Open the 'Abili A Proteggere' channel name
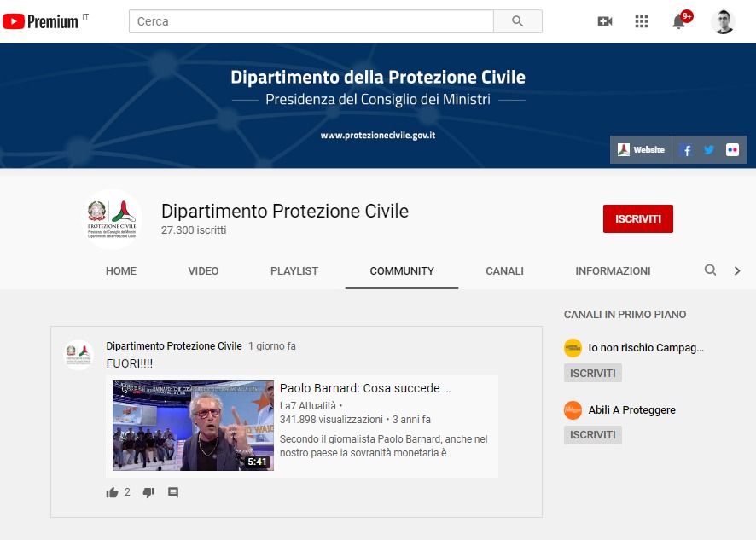This screenshot has width=756, height=540. (631, 410)
